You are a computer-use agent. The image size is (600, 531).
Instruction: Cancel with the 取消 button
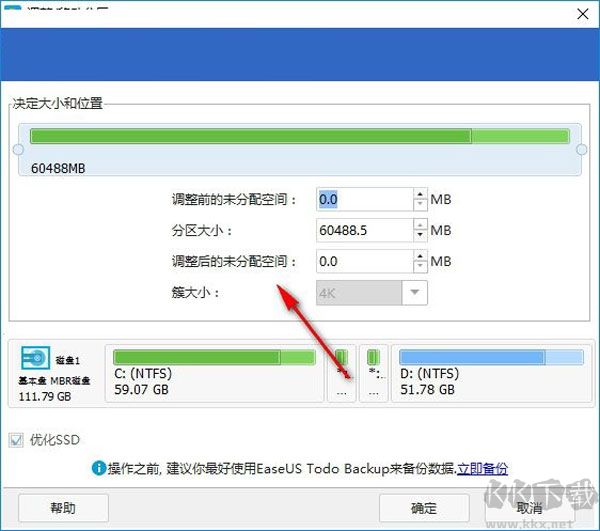pyautogui.click(x=530, y=508)
